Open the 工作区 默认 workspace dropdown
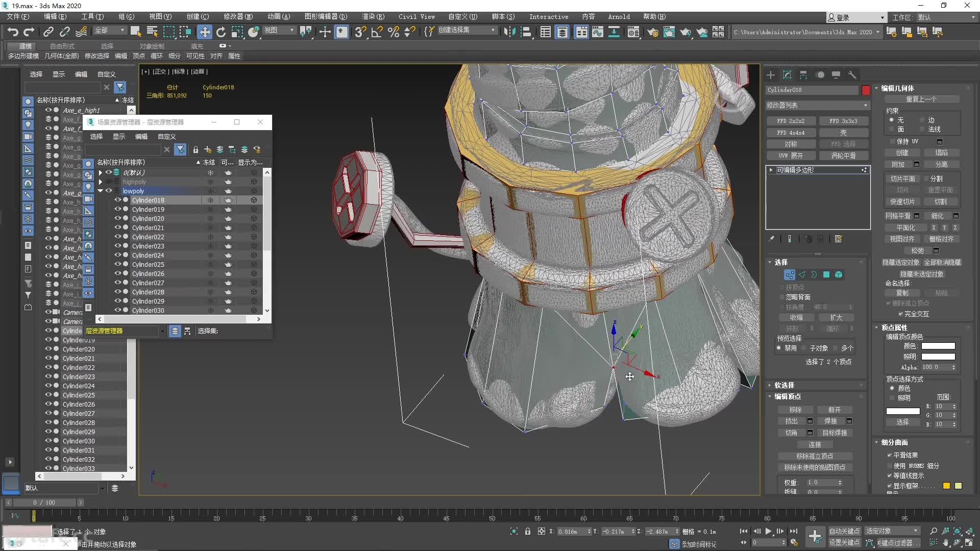This screenshot has height=551, width=980. point(946,17)
